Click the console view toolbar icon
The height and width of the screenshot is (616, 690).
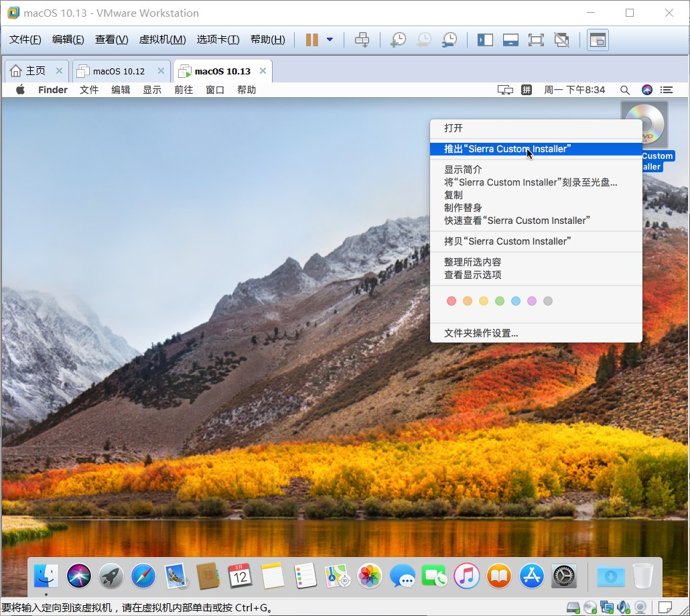click(598, 40)
